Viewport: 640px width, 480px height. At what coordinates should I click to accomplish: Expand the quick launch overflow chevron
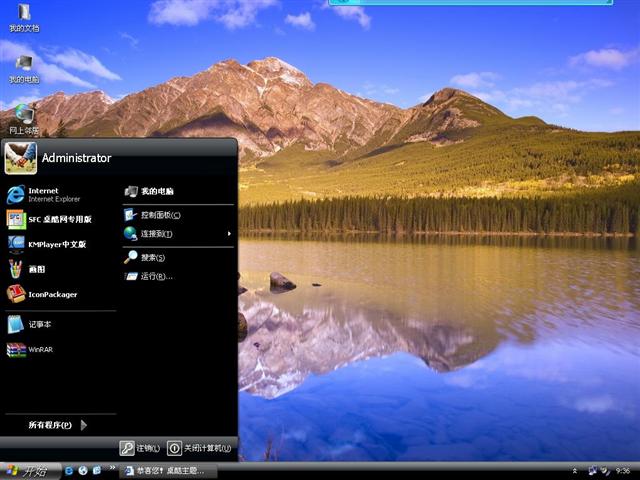tap(111, 470)
